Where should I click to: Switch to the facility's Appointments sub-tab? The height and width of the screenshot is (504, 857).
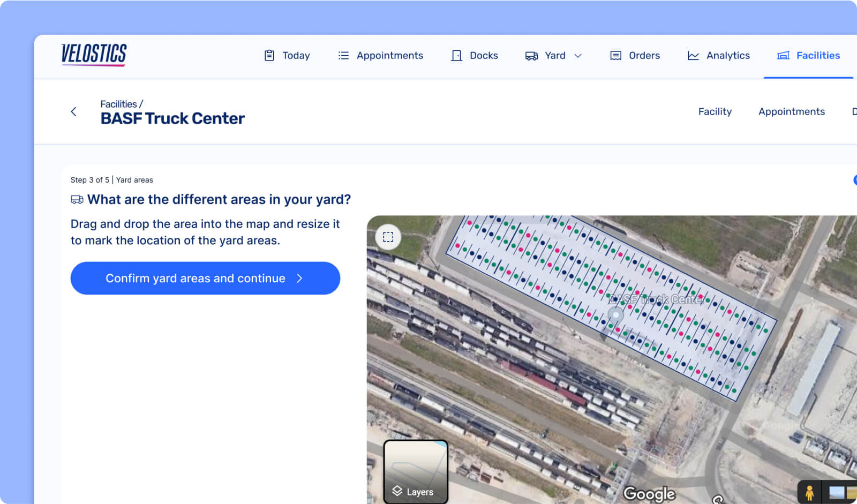pyautogui.click(x=791, y=111)
